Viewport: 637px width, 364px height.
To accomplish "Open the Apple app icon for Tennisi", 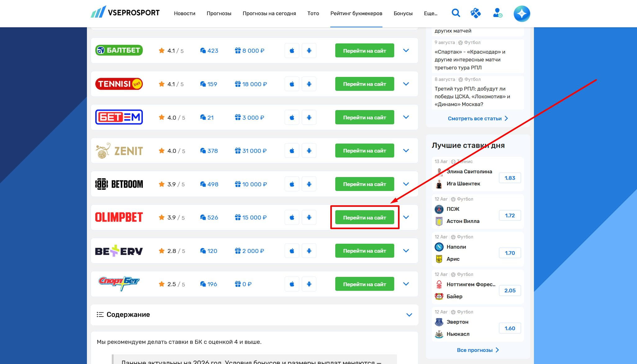I will point(292,84).
